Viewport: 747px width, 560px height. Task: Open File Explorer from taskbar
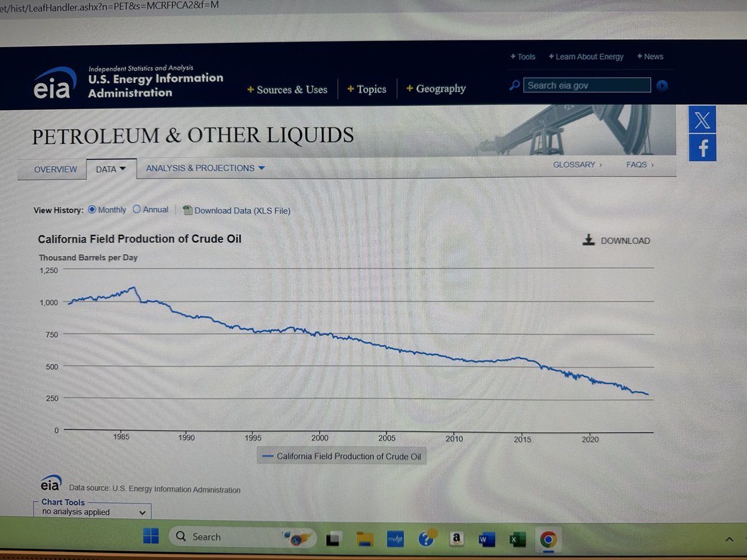click(x=364, y=539)
